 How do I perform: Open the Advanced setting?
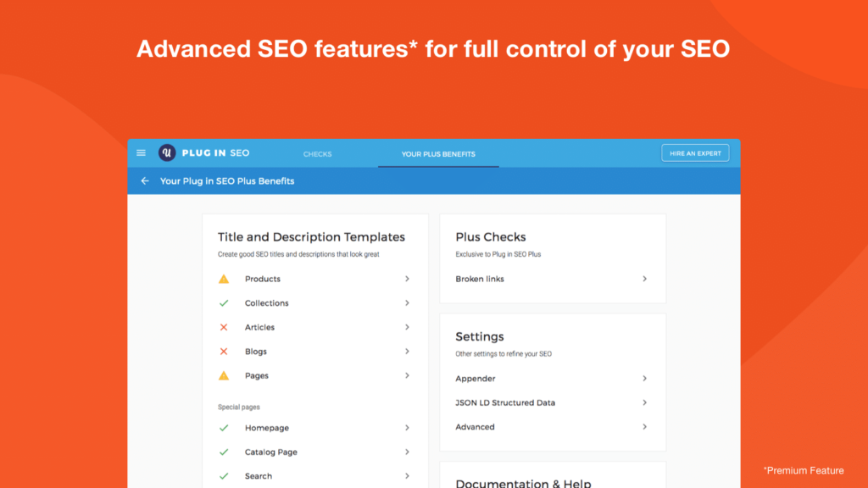475,427
